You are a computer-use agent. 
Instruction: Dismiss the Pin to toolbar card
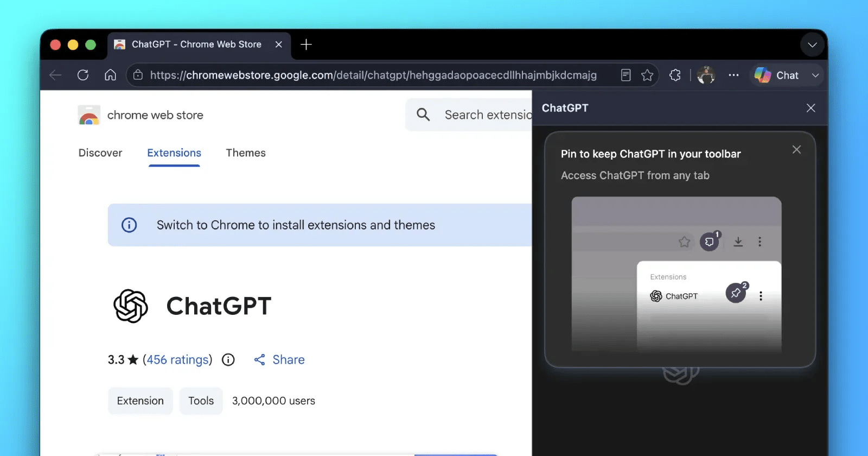click(796, 150)
